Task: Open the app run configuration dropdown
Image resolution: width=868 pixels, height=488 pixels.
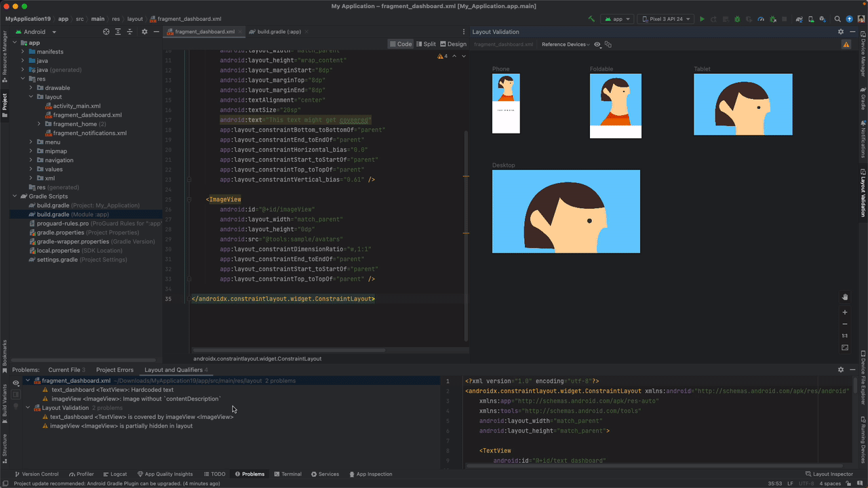Action: pos(618,19)
